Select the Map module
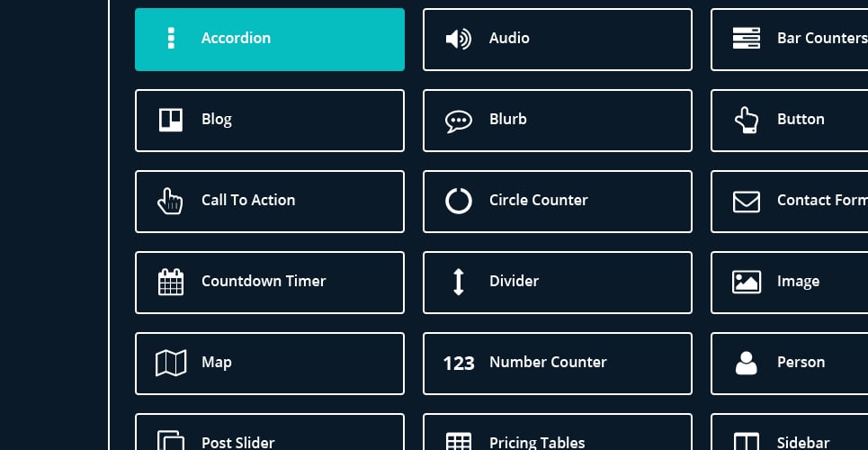Screen dimensions: 868x450 pyautogui.click(x=270, y=364)
